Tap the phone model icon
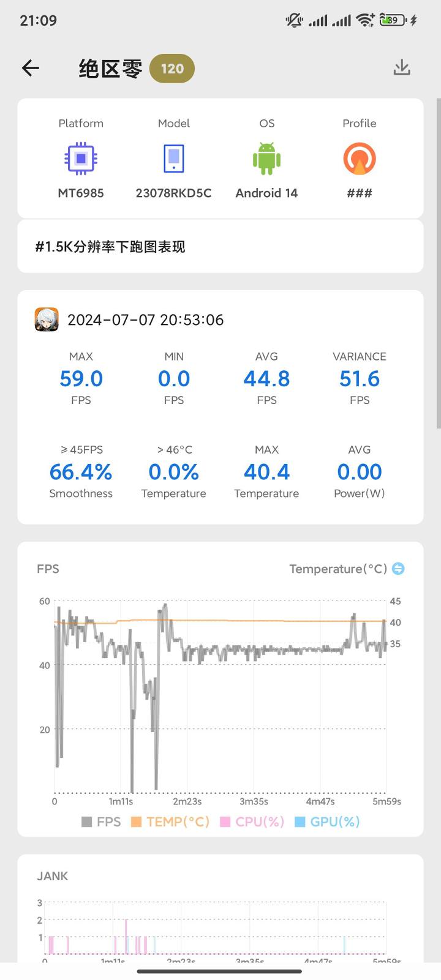441x980 pixels. click(174, 159)
